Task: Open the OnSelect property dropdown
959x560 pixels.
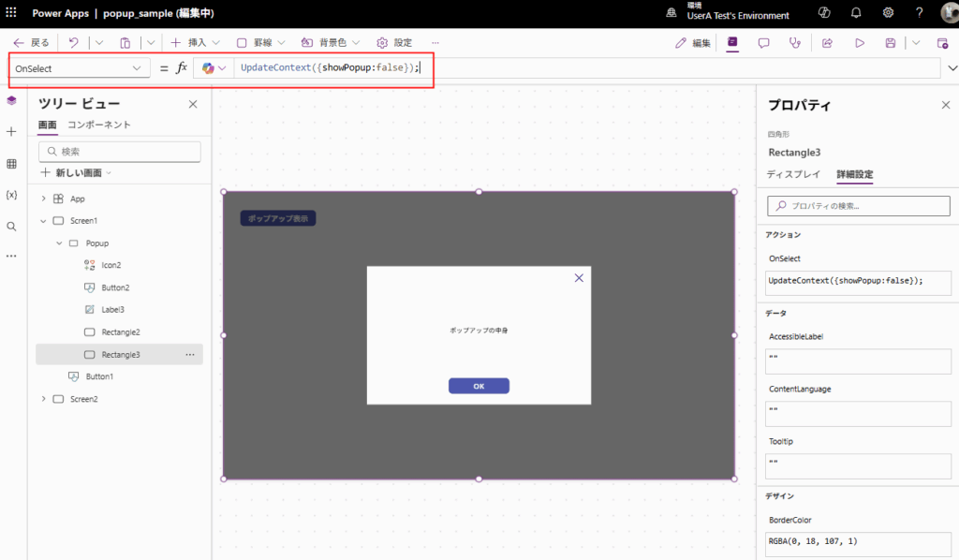Action: click(x=79, y=68)
